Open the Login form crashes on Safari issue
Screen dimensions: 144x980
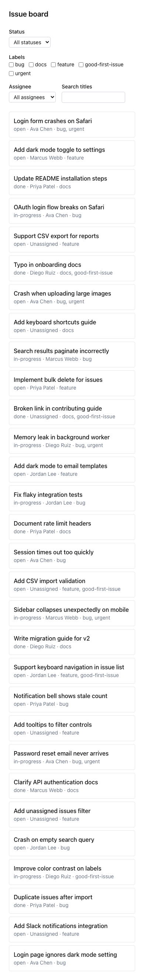pyautogui.click(x=72, y=125)
